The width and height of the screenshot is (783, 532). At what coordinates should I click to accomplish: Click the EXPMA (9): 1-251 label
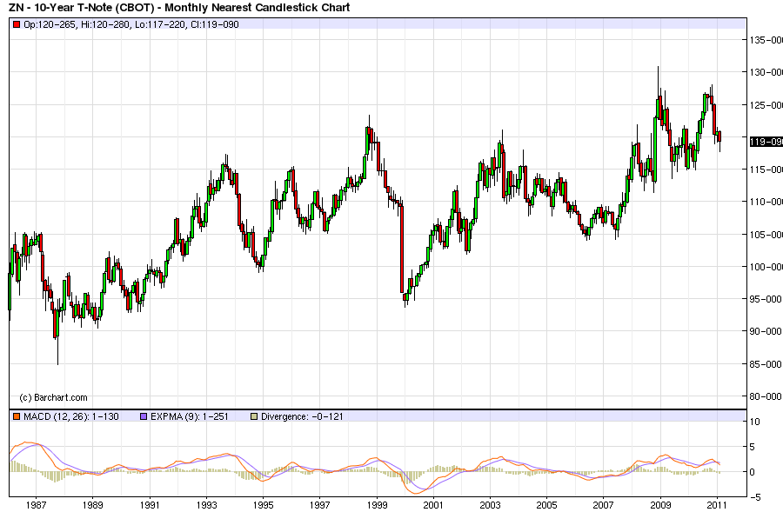[190, 416]
